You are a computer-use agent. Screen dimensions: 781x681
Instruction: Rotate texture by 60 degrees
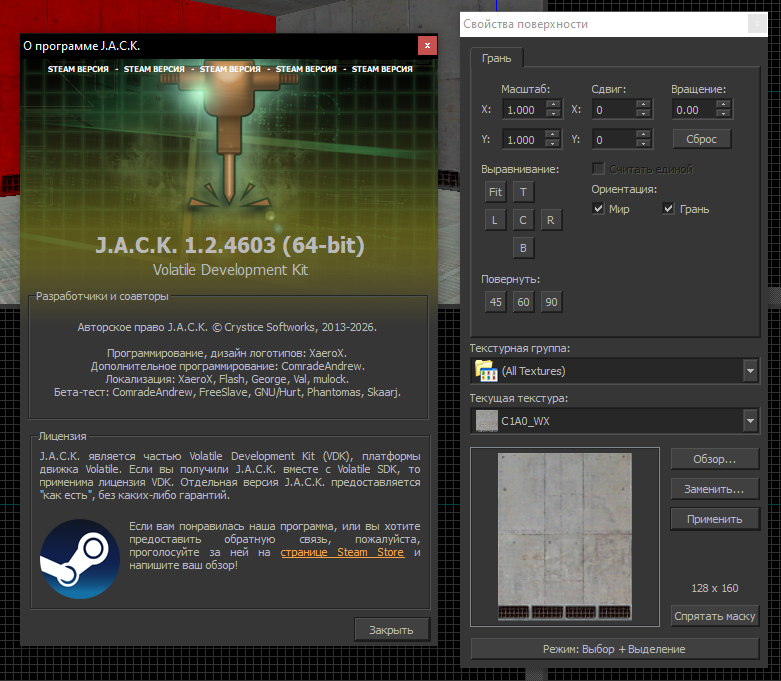(x=523, y=302)
